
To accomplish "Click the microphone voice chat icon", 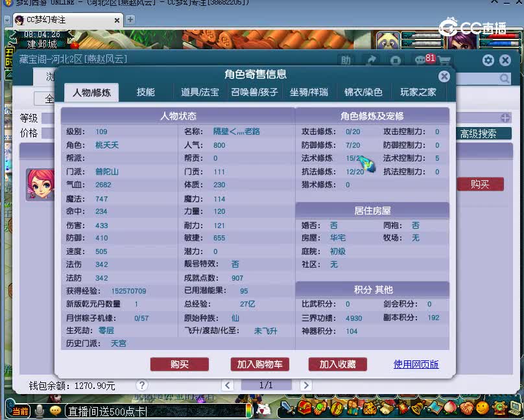I will click(40, 411).
